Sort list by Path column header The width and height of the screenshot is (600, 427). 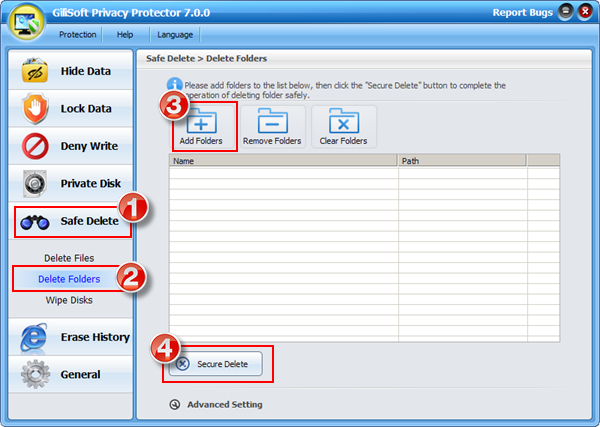pyautogui.click(x=462, y=161)
